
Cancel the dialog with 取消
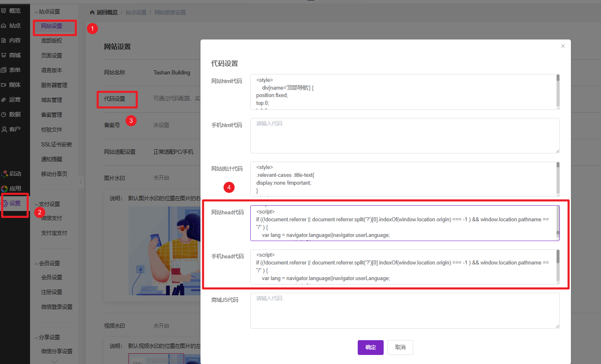click(x=400, y=348)
